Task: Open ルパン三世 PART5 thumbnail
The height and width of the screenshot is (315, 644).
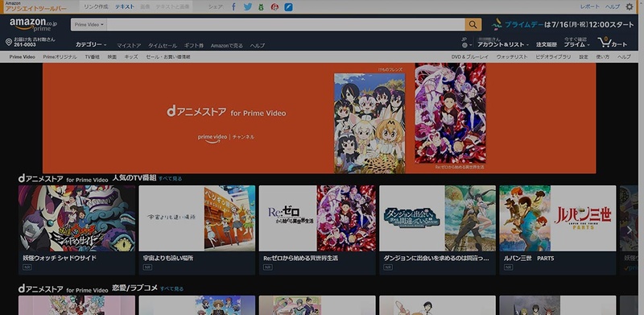Action: pyautogui.click(x=558, y=218)
